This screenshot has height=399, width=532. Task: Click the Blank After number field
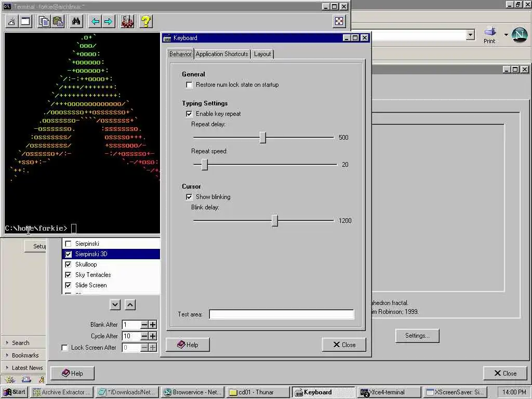[131, 325]
